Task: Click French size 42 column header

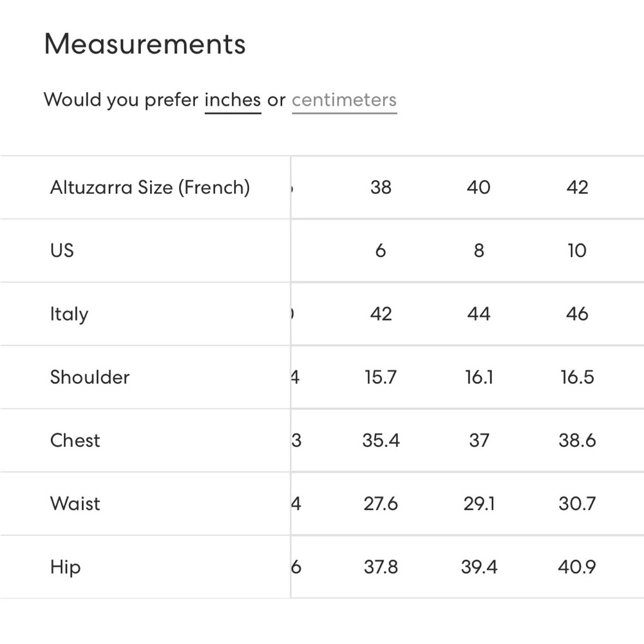Action: [x=577, y=187]
